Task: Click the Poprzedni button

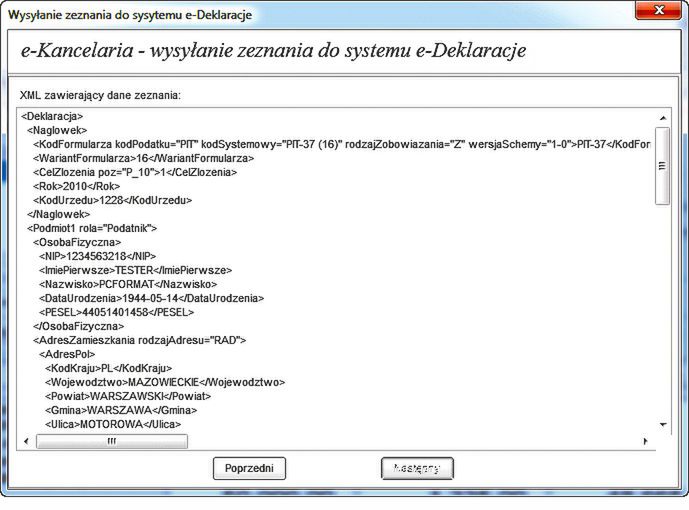Action: coord(249,468)
